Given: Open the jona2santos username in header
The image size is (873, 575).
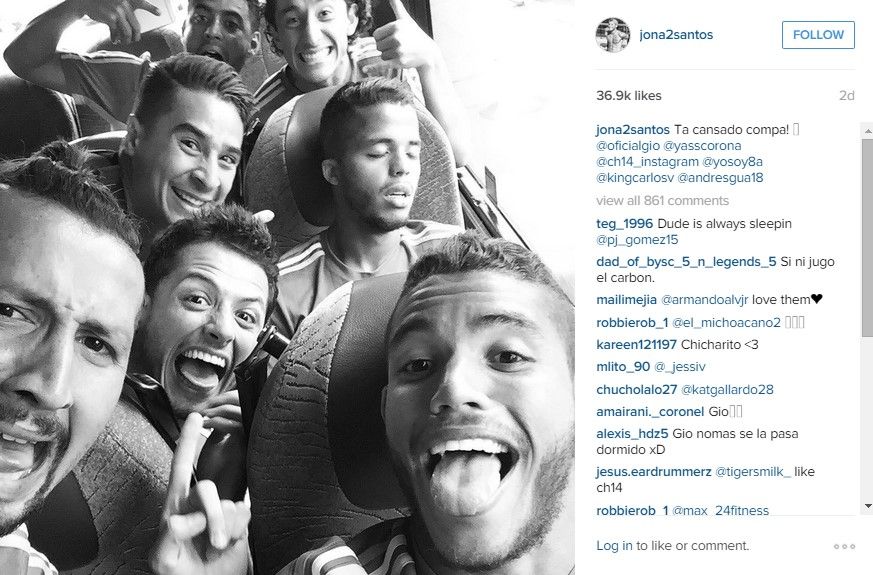Looking at the screenshot, I should (x=676, y=35).
